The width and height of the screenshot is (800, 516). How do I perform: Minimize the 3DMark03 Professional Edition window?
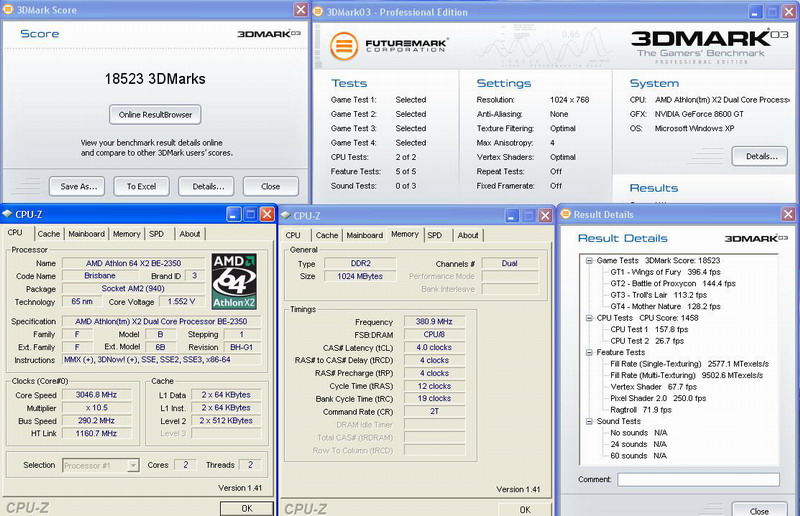pyautogui.click(x=756, y=12)
